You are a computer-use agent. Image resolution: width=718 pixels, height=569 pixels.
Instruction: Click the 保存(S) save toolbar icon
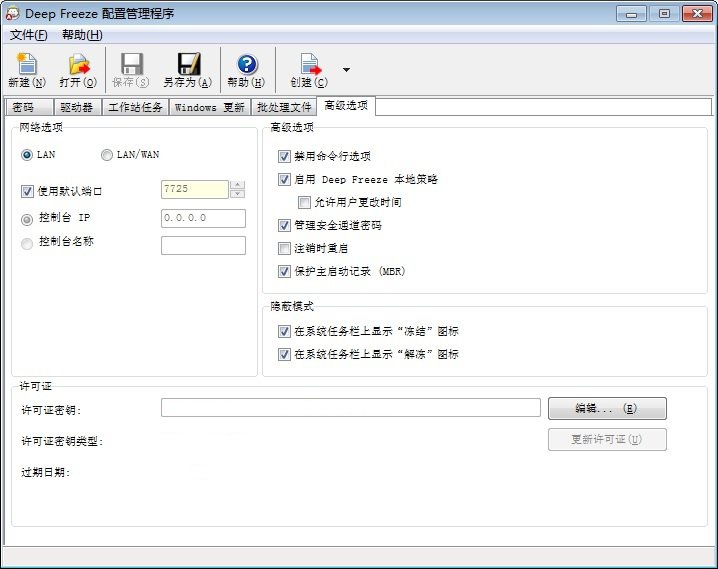coord(131,70)
